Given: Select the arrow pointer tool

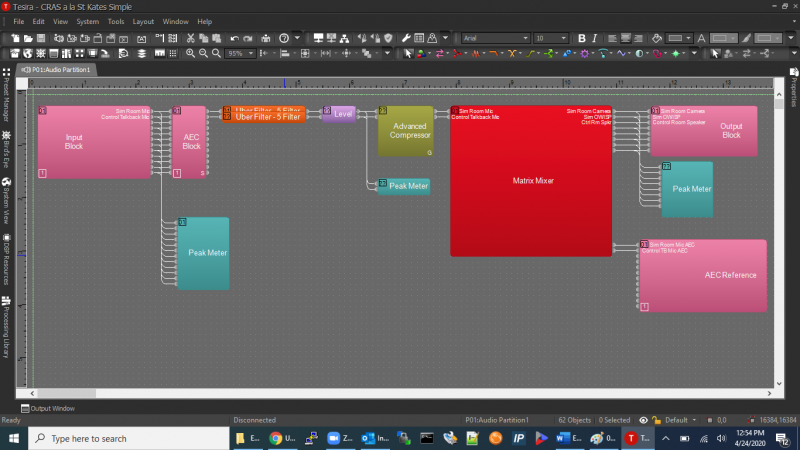Looking at the screenshot, I should click(408, 53).
